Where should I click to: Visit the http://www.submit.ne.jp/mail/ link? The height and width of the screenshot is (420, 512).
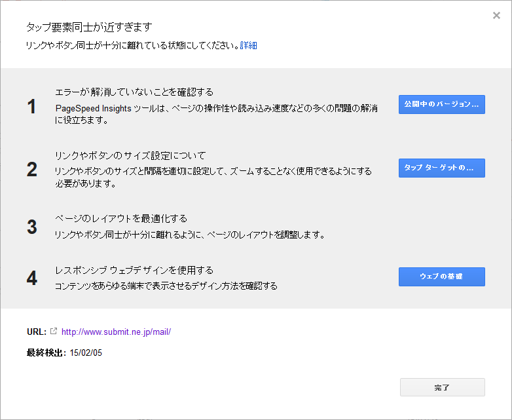click(x=116, y=332)
